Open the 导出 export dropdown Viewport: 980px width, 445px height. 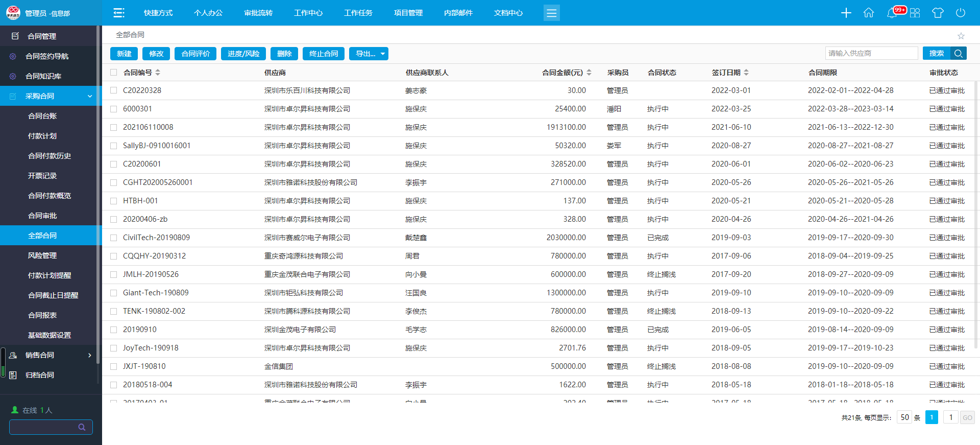(369, 54)
